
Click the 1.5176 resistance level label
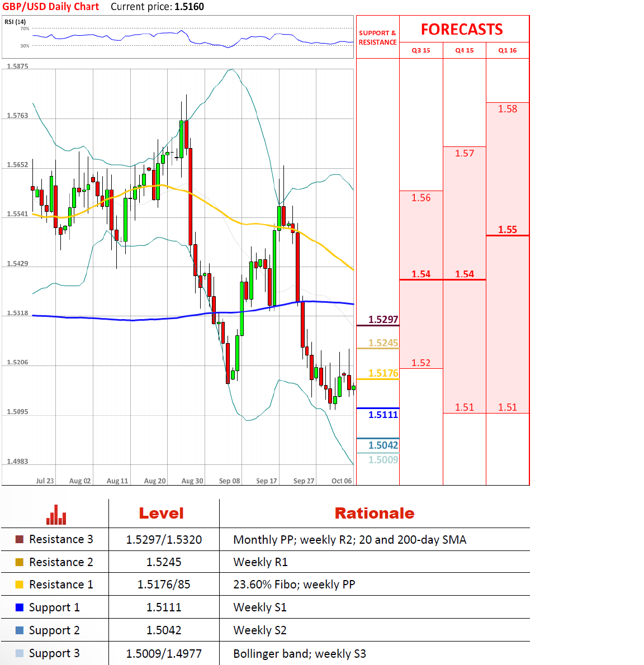(383, 373)
